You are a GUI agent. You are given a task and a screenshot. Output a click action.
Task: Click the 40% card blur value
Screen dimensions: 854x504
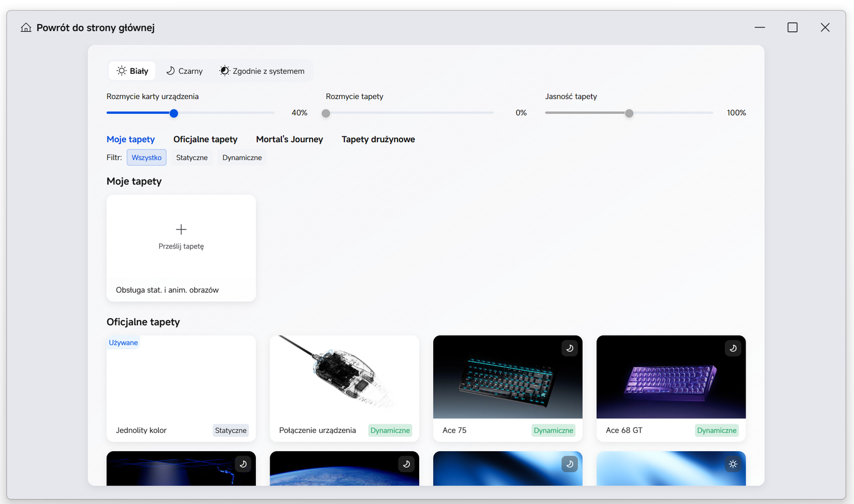coord(300,113)
